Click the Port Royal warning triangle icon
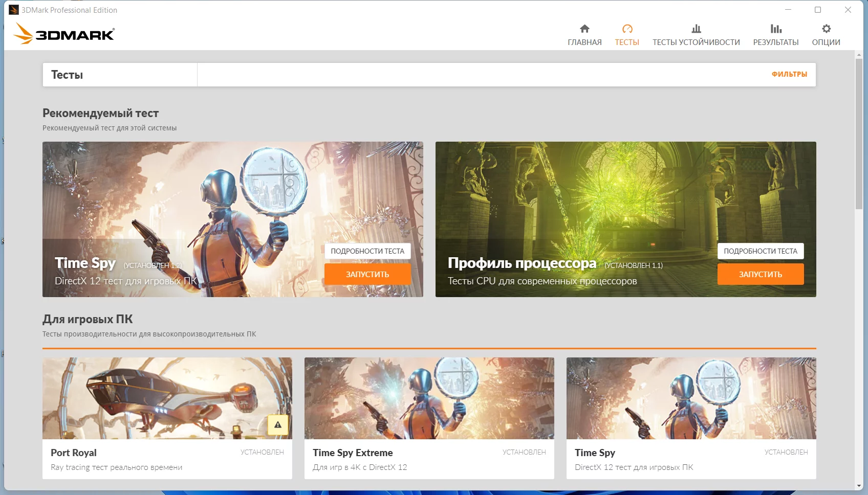Screen dimensions: 868x495 pyautogui.click(x=278, y=424)
